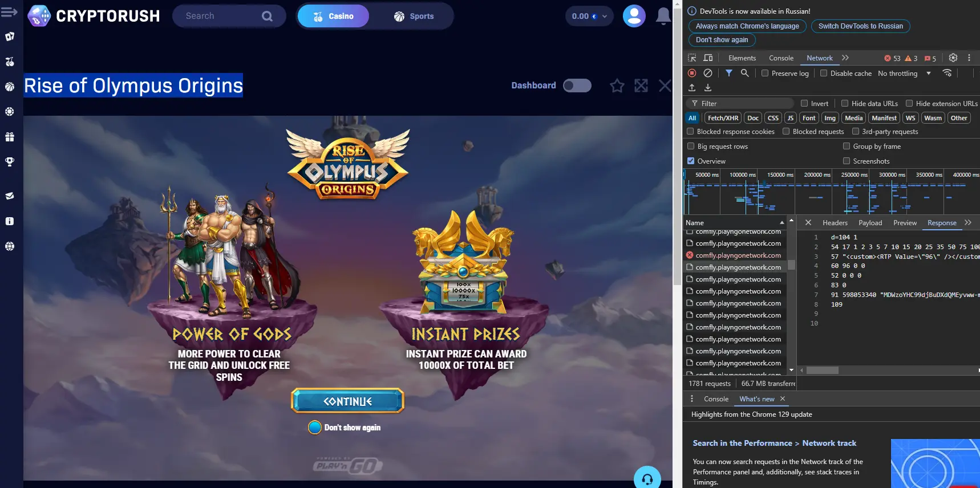Image resolution: width=980 pixels, height=488 pixels.
Task: Open the gift box bonuses sidebar icon
Action: pos(10,137)
